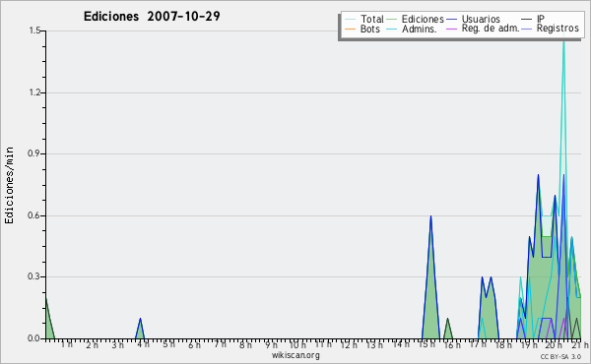This screenshot has height=364, width=591.
Task: Click the 20 h axis label
Action: point(553,344)
